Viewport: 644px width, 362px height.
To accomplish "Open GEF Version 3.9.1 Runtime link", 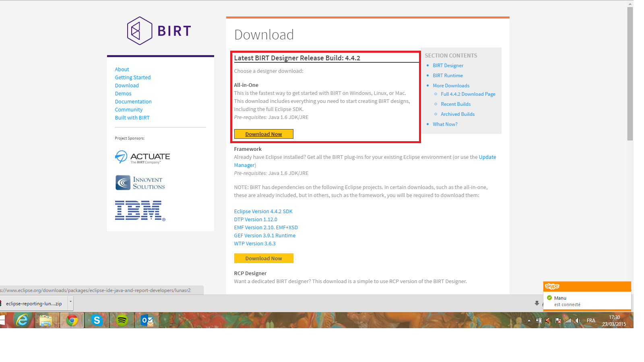I will coord(265,235).
